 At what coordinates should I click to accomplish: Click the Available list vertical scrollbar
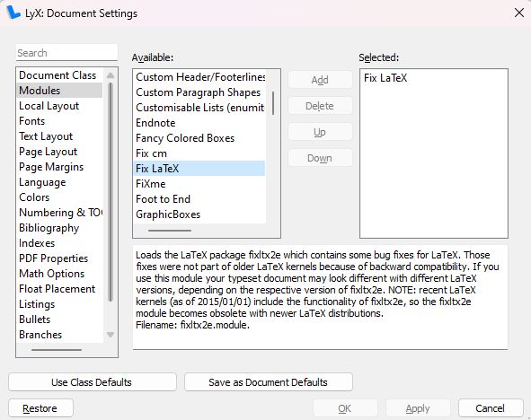pyautogui.click(x=273, y=103)
